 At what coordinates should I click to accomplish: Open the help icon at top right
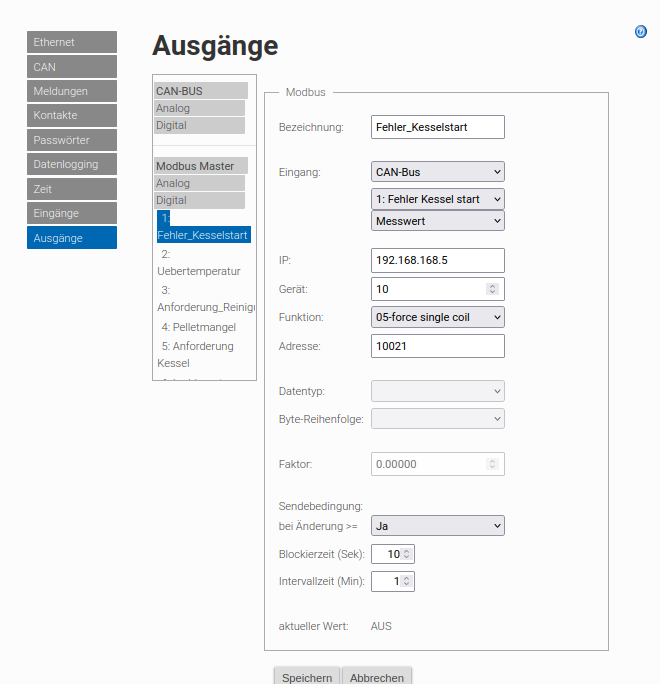(x=640, y=32)
